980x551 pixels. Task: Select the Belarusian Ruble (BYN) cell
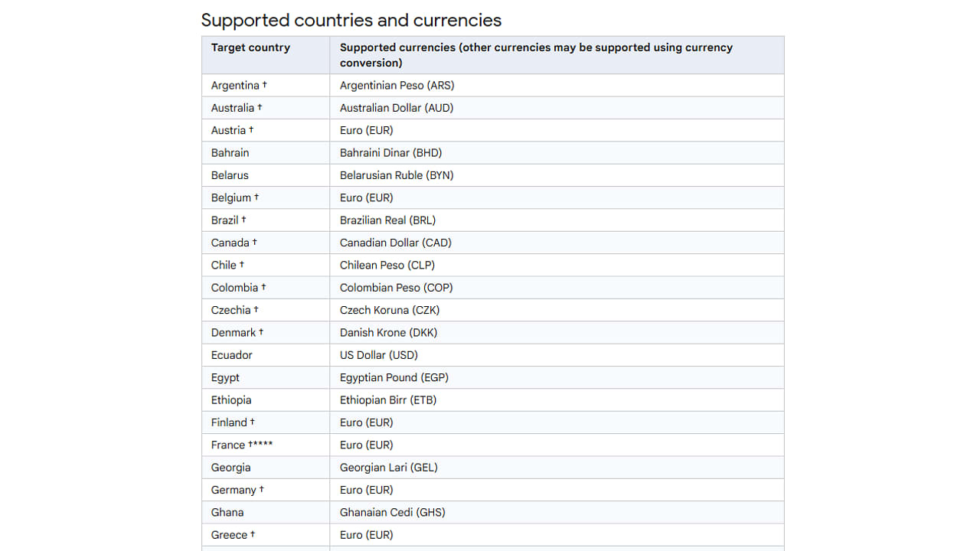557,175
